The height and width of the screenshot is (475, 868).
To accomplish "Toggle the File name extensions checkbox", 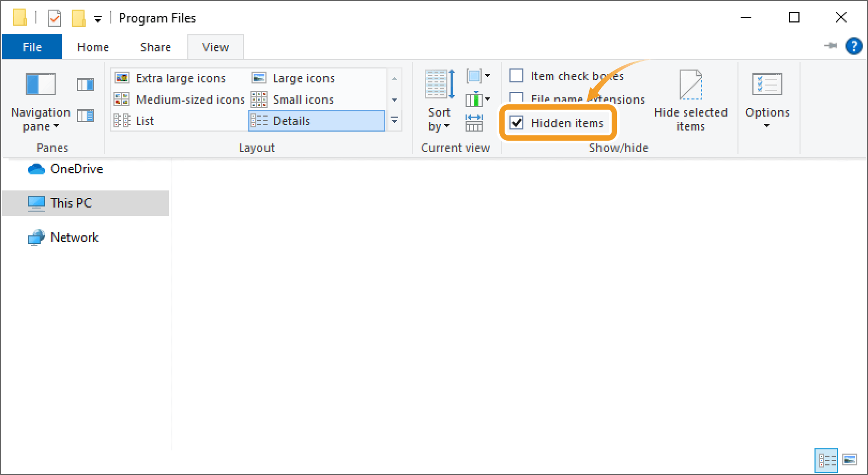I will click(x=517, y=98).
